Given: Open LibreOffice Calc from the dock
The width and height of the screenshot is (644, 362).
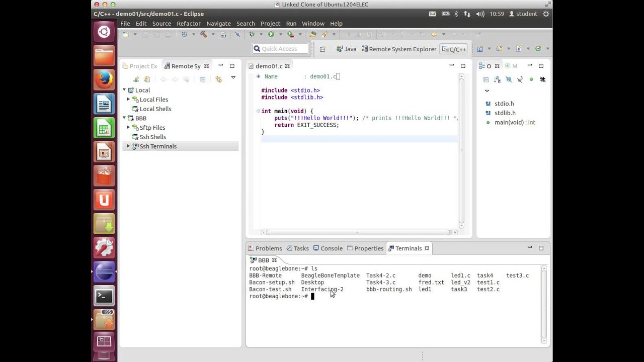Looking at the screenshot, I should point(104,128).
